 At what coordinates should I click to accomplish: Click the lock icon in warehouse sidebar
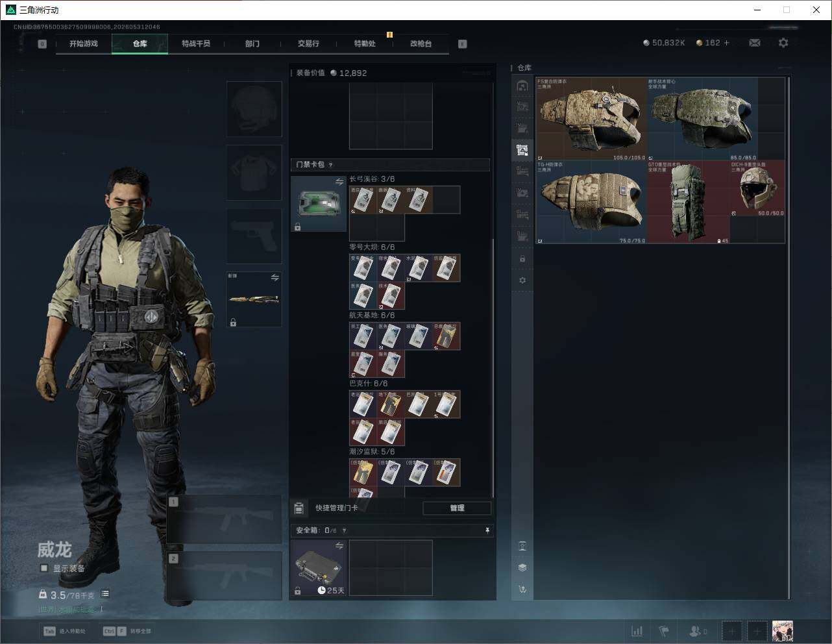[x=522, y=259]
